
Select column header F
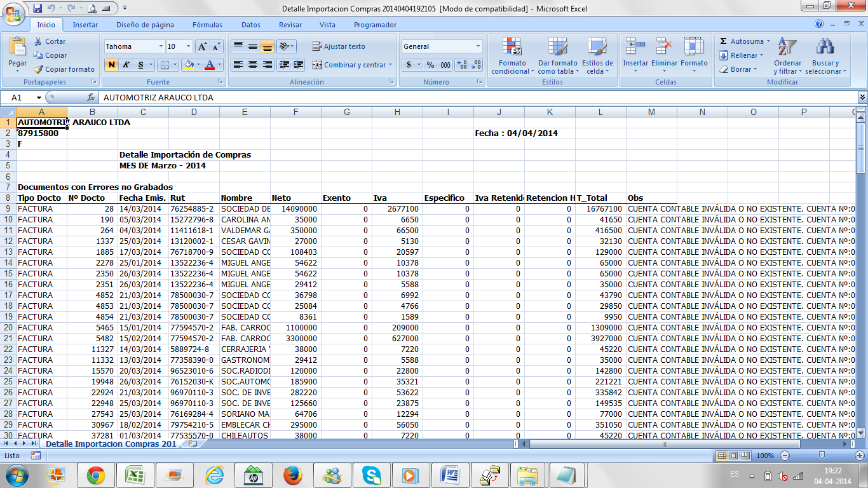click(x=295, y=112)
